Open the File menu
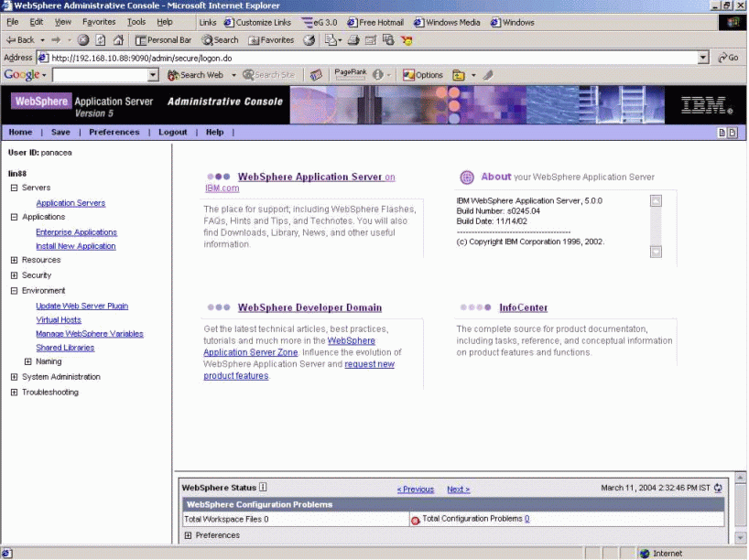 [x=13, y=22]
